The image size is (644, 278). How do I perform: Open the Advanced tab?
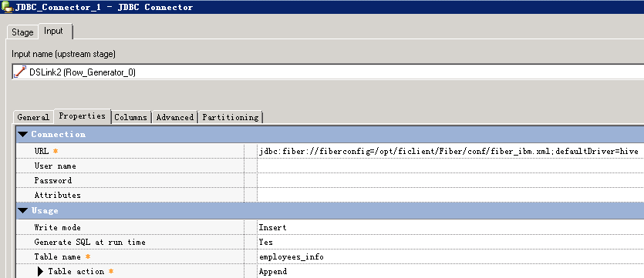pos(174,117)
